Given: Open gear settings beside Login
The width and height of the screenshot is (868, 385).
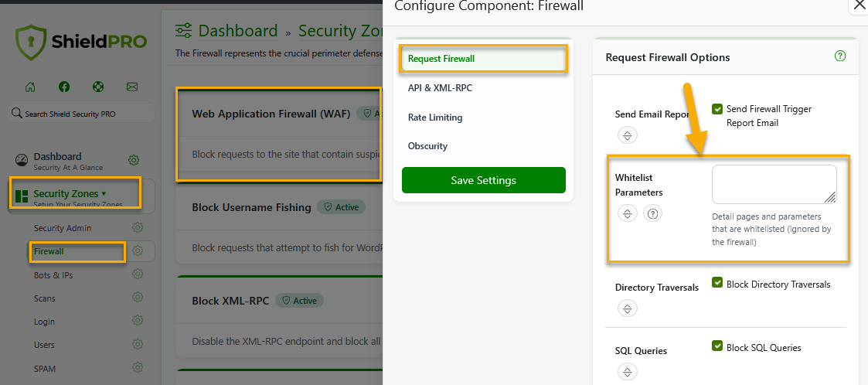Looking at the screenshot, I should tap(138, 321).
